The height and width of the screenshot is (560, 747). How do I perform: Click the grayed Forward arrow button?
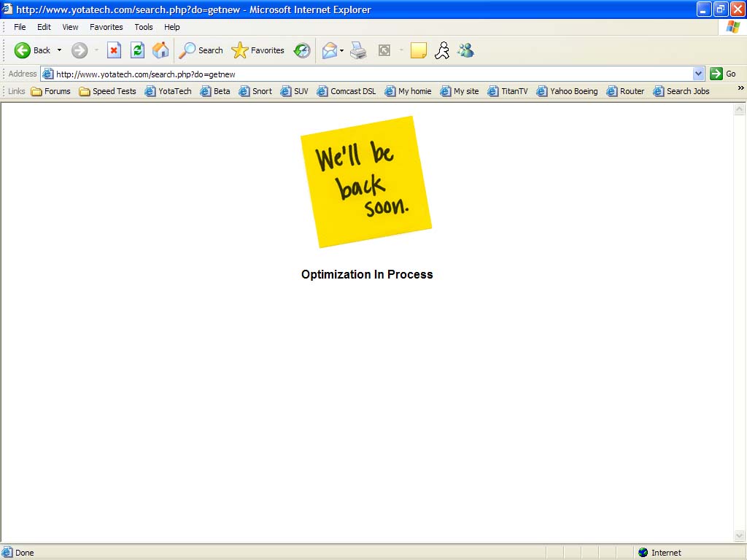click(80, 50)
